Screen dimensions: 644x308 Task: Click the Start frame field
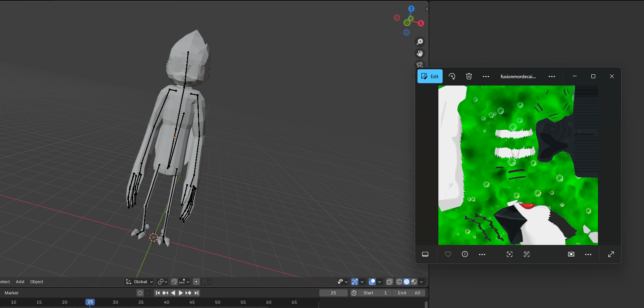pyautogui.click(x=375, y=293)
